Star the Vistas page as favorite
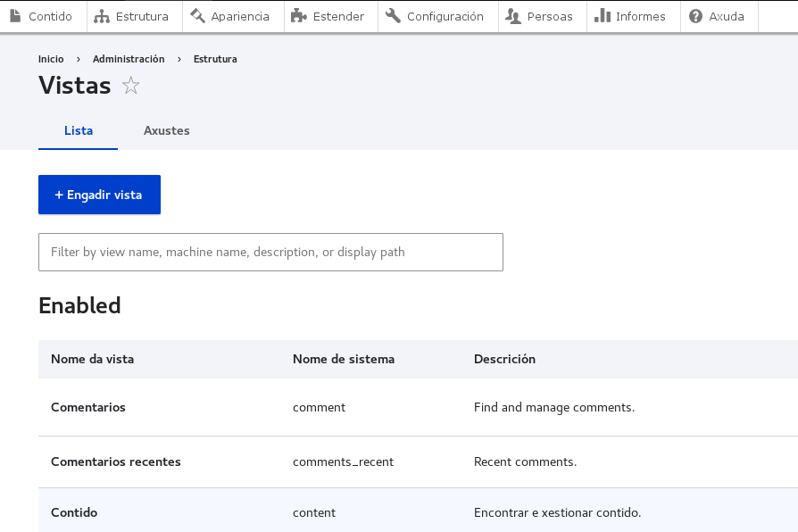The height and width of the screenshot is (532, 798). 131,86
